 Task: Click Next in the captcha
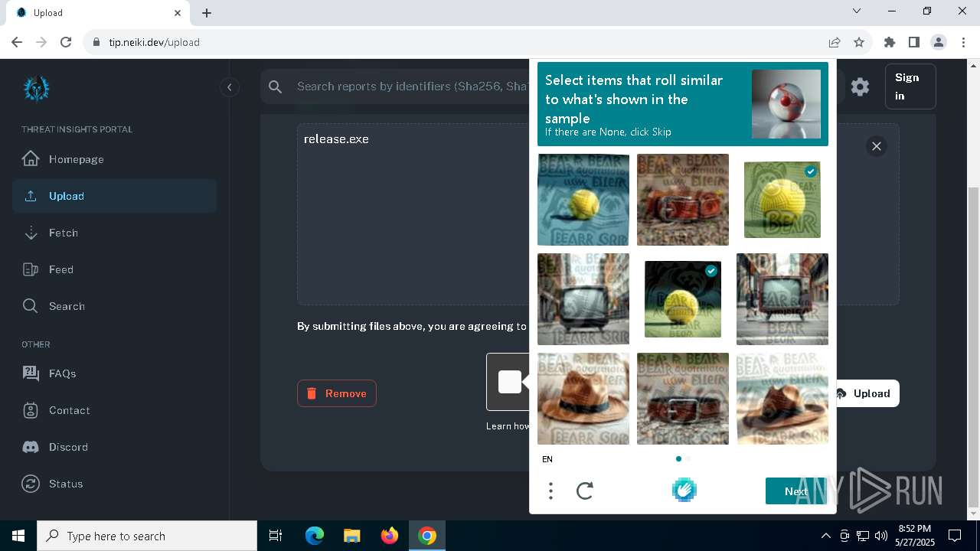click(x=796, y=491)
